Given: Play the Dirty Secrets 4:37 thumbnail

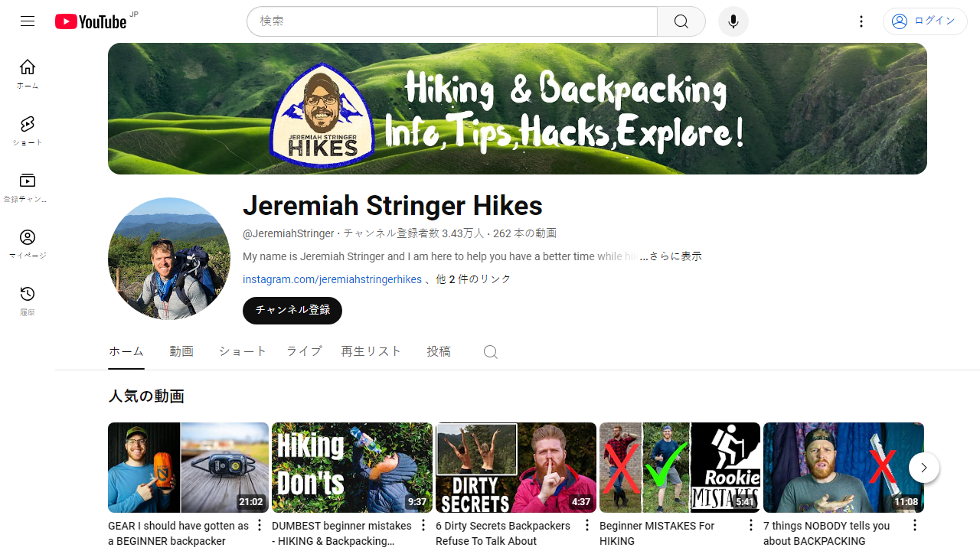Looking at the screenshot, I should 516,468.
